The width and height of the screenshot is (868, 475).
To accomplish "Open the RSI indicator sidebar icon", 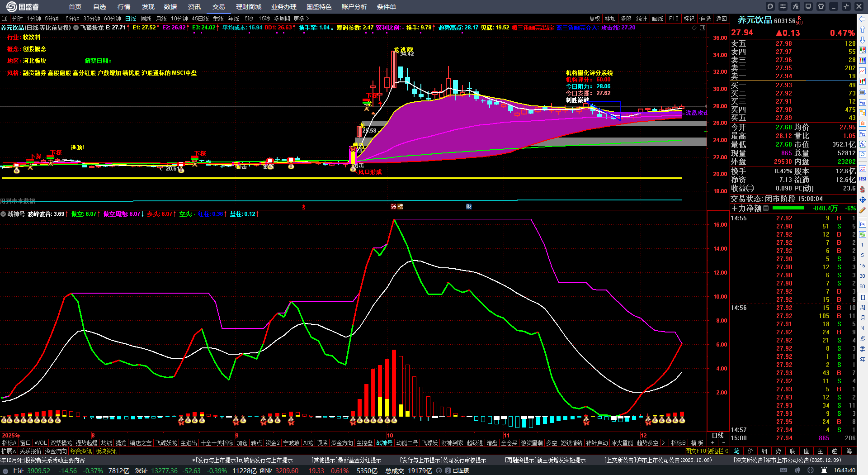I will click(x=863, y=179).
